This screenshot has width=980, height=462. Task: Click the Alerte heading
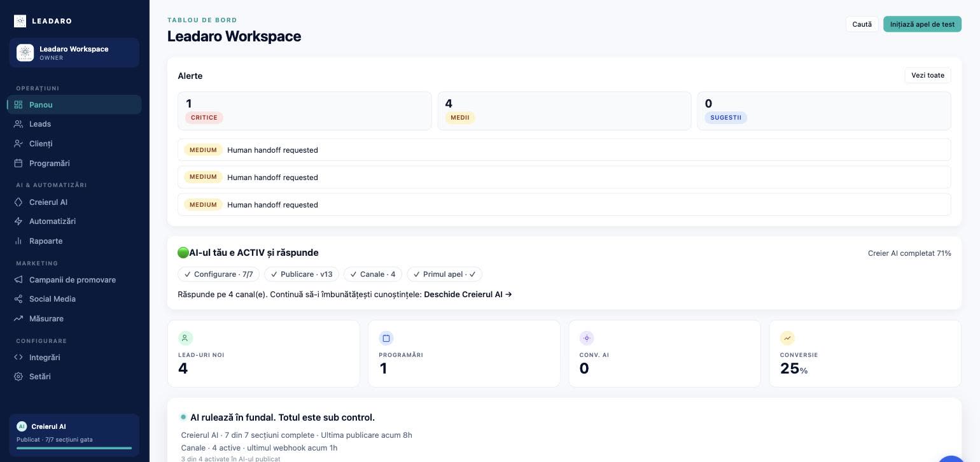[190, 76]
